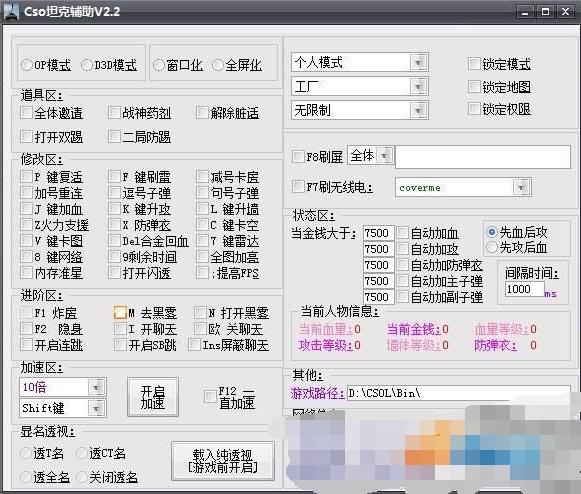Tick the P键复活 checkbox
The width and height of the screenshot is (581, 494).
pos(26,176)
